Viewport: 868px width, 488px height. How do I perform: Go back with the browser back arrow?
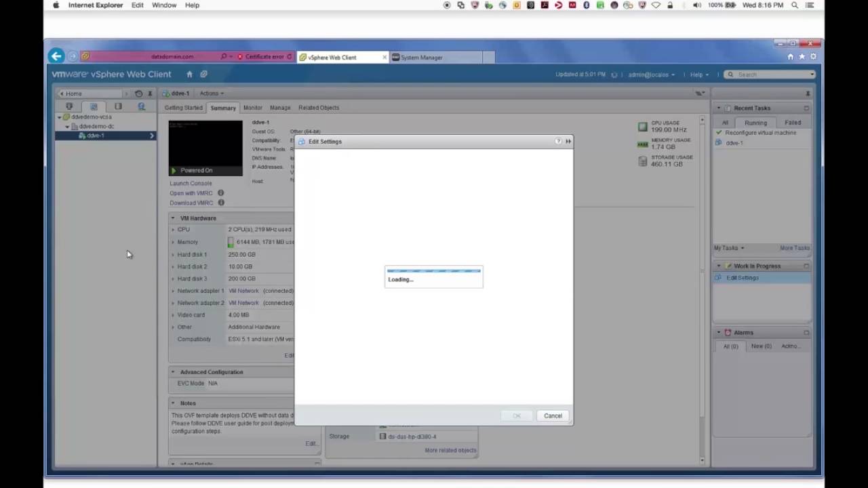click(x=56, y=56)
